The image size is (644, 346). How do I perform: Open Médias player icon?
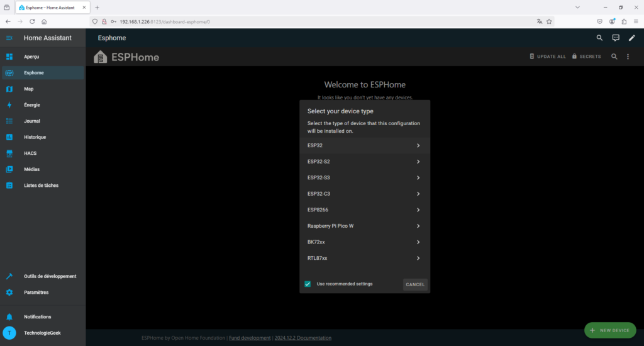(9, 169)
